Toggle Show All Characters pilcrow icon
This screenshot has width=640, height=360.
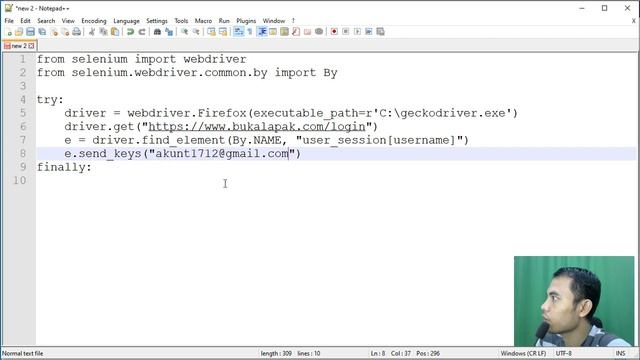click(250, 32)
